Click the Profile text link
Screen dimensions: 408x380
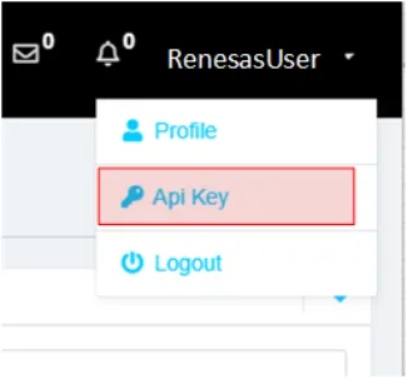pyautogui.click(x=186, y=131)
